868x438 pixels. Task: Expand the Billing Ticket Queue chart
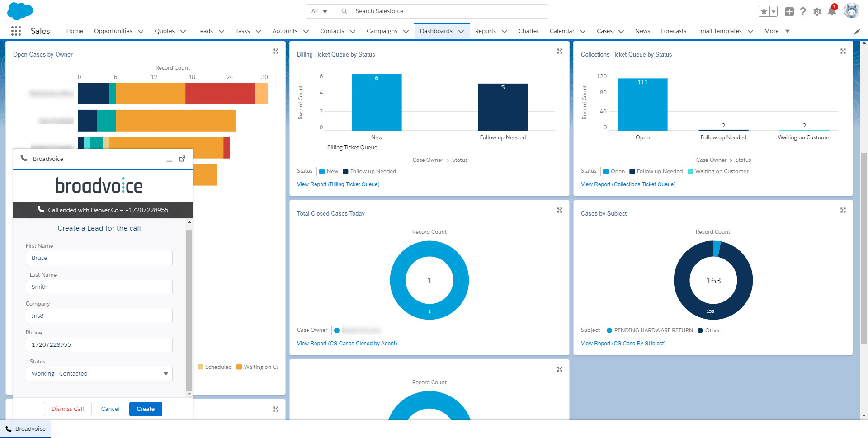[x=559, y=52]
